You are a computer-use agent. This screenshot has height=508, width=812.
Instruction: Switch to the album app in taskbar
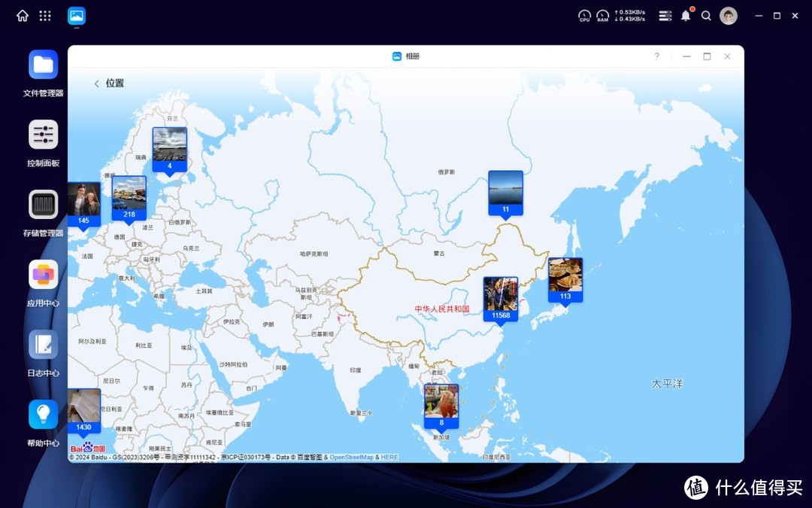pos(77,16)
